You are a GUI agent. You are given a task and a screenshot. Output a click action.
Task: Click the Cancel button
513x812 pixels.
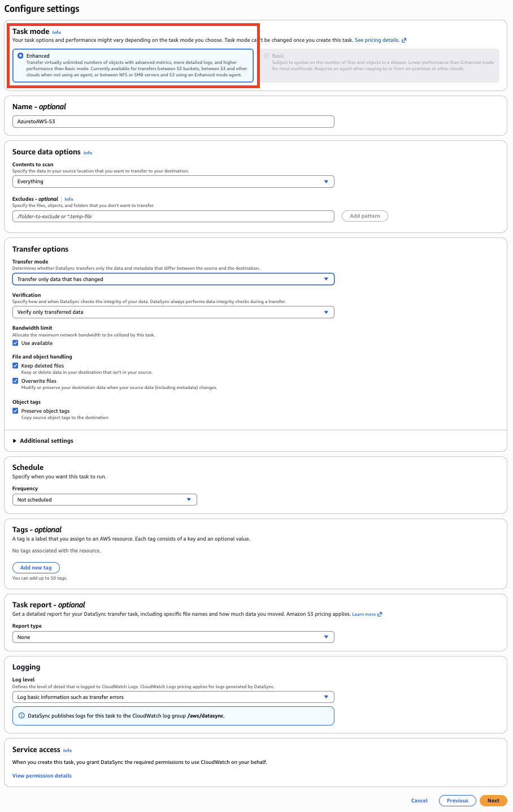[x=419, y=801]
